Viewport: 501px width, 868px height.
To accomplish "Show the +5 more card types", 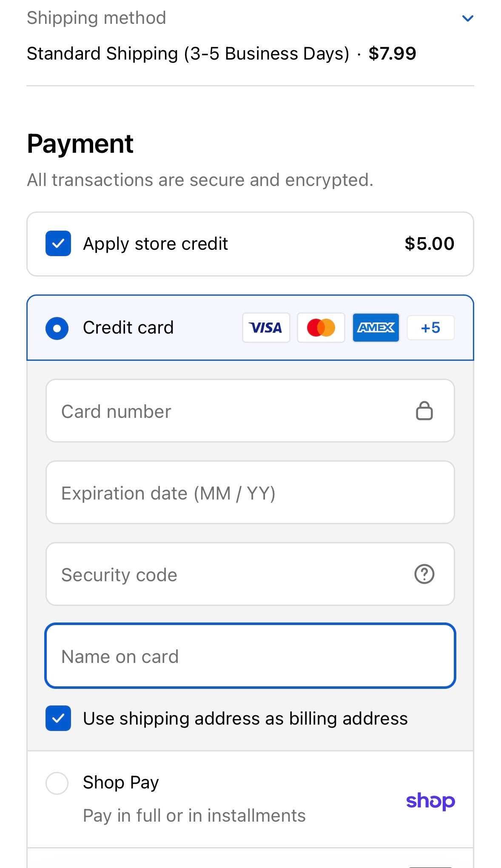I will pyautogui.click(x=430, y=328).
